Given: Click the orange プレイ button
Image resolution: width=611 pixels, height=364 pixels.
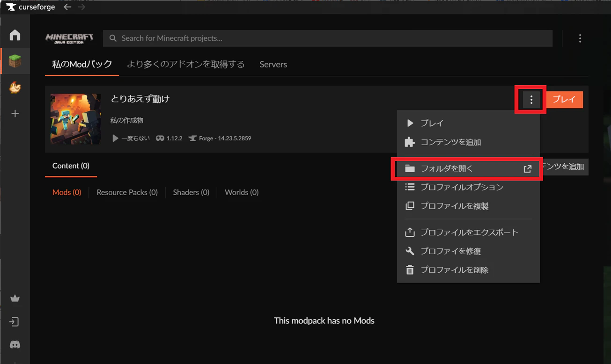Looking at the screenshot, I should (565, 100).
